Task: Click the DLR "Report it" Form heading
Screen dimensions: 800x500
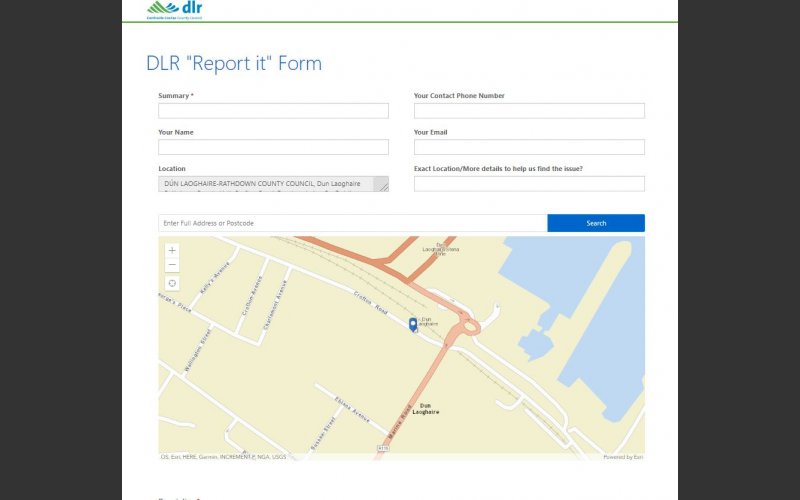Action: click(x=234, y=63)
